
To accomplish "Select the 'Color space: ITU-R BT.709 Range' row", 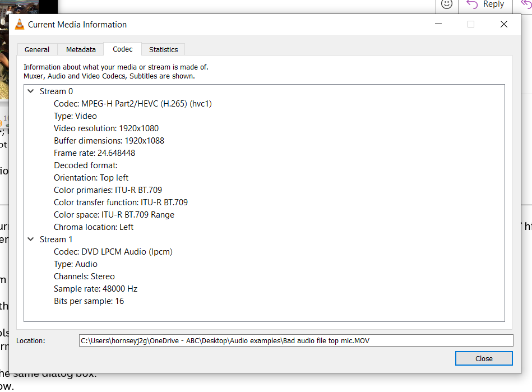I will [114, 214].
